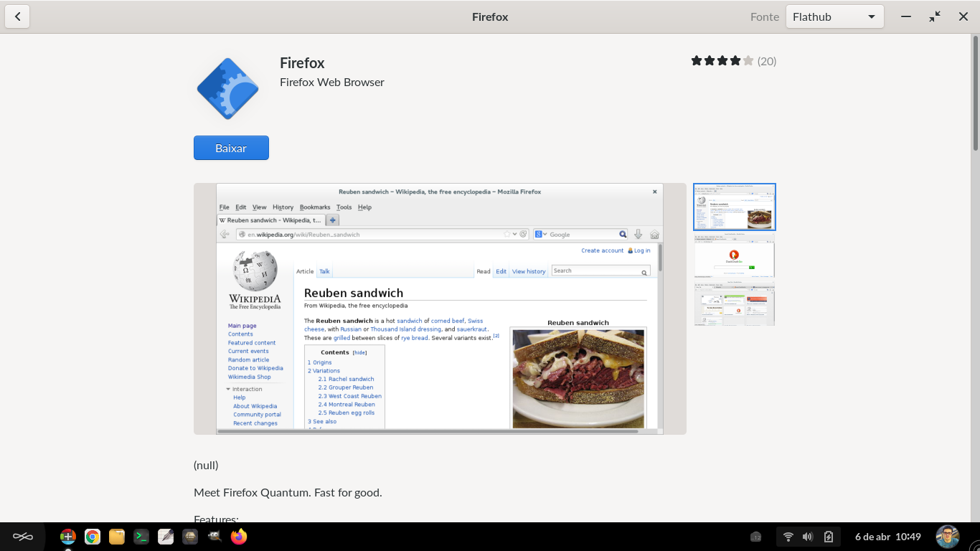Click the "(null)" text below the screenshot
The image size is (980, 551).
click(206, 465)
